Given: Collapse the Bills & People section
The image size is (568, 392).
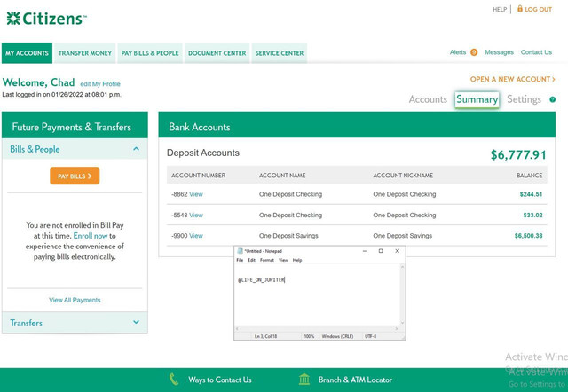Looking at the screenshot, I should pyautogui.click(x=136, y=149).
